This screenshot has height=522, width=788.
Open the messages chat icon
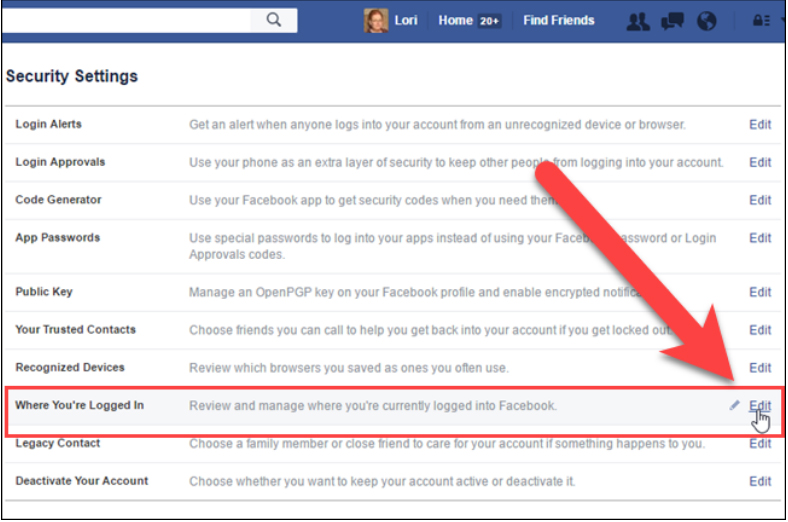point(672,21)
